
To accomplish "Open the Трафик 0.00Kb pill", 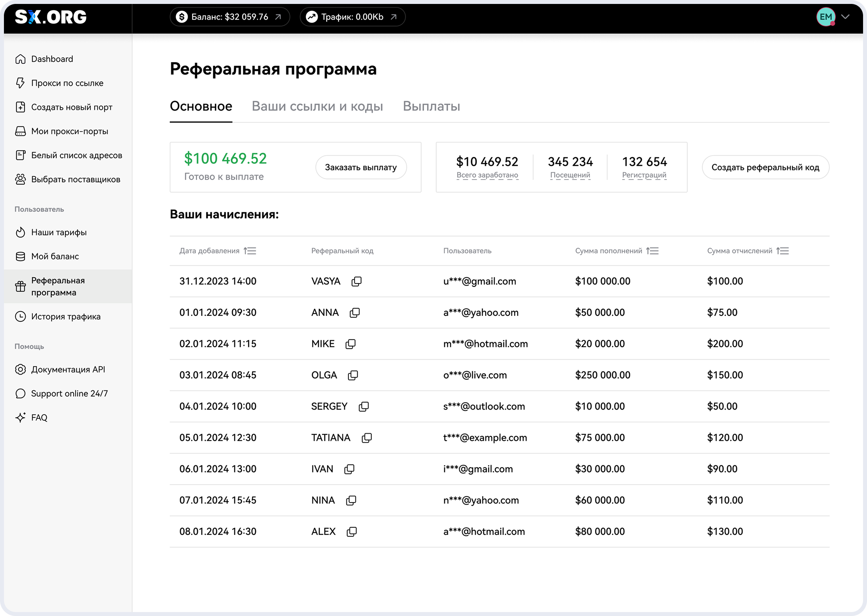I will 352,17.
